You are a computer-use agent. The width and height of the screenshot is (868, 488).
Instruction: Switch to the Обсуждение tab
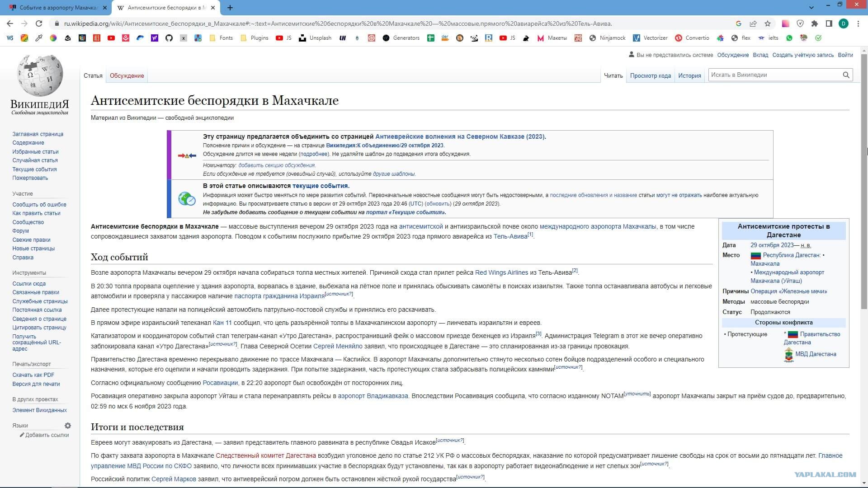point(127,75)
